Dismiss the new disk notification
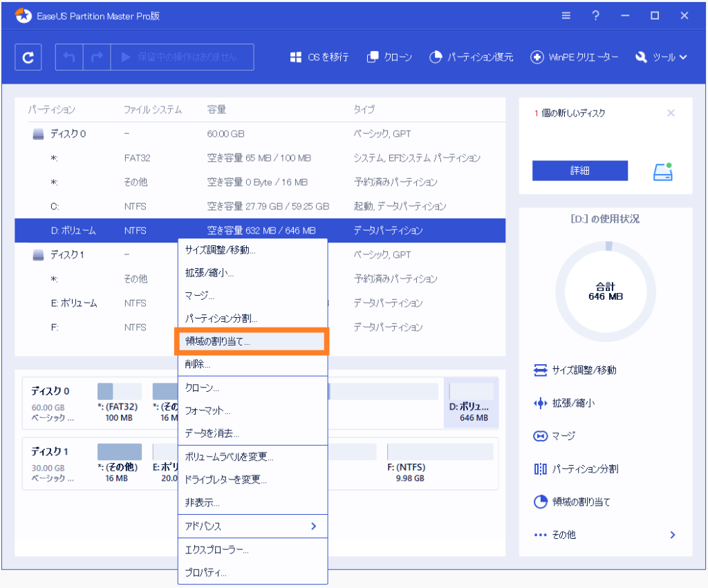The image size is (708, 588). pos(671,113)
